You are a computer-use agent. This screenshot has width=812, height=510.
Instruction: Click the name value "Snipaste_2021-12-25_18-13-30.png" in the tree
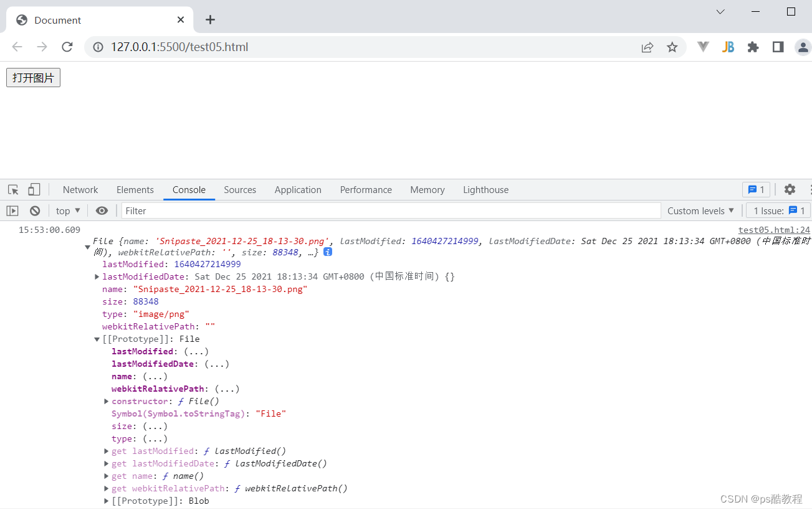point(220,290)
